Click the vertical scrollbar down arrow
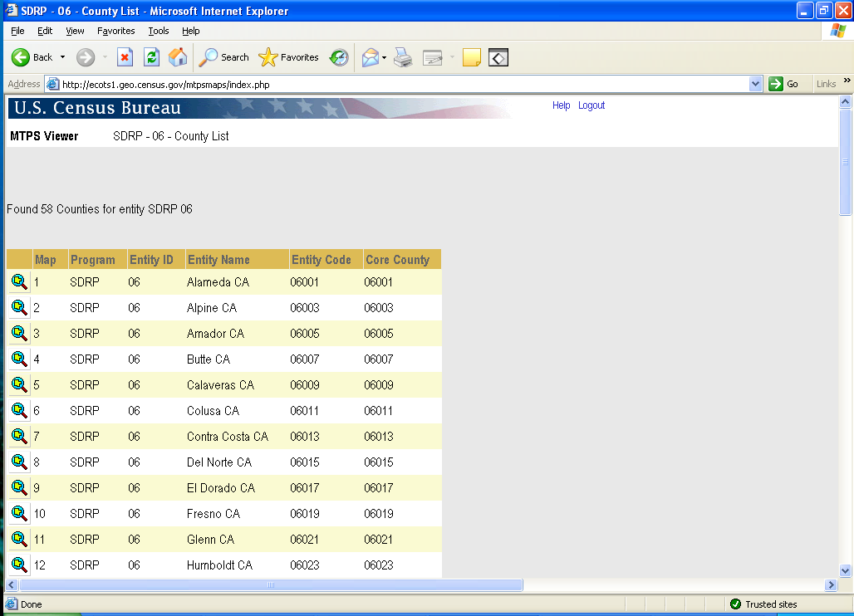 tap(846, 571)
